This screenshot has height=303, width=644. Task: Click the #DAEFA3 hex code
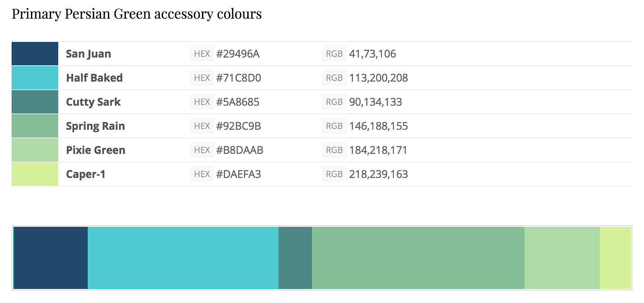click(239, 174)
